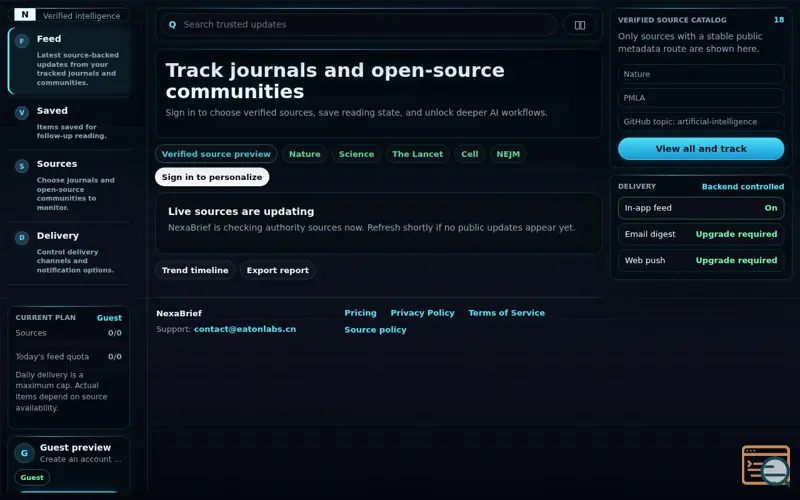Click the Today's feed quota row

coord(68,357)
